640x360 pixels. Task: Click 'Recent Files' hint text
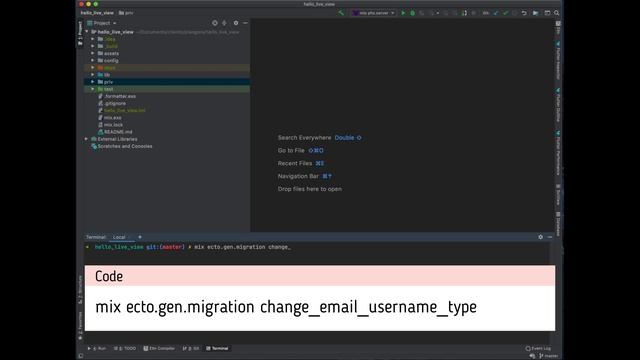pyautogui.click(x=295, y=163)
